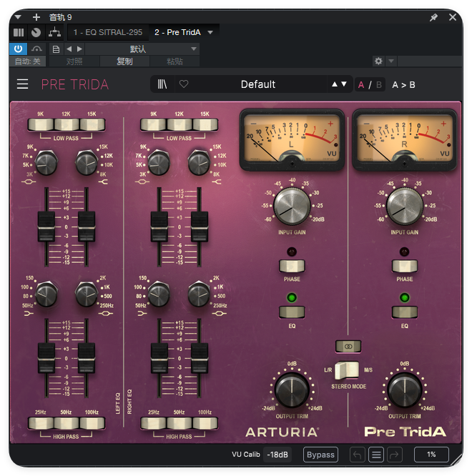This screenshot has width=472, height=476.
Task: Toggle the stereo link button
Action: point(348,347)
